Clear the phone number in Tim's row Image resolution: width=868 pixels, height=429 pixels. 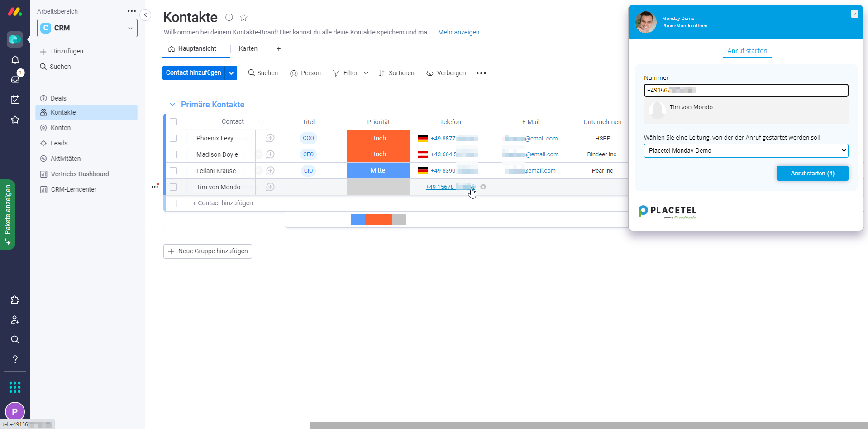click(x=483, y=187)
